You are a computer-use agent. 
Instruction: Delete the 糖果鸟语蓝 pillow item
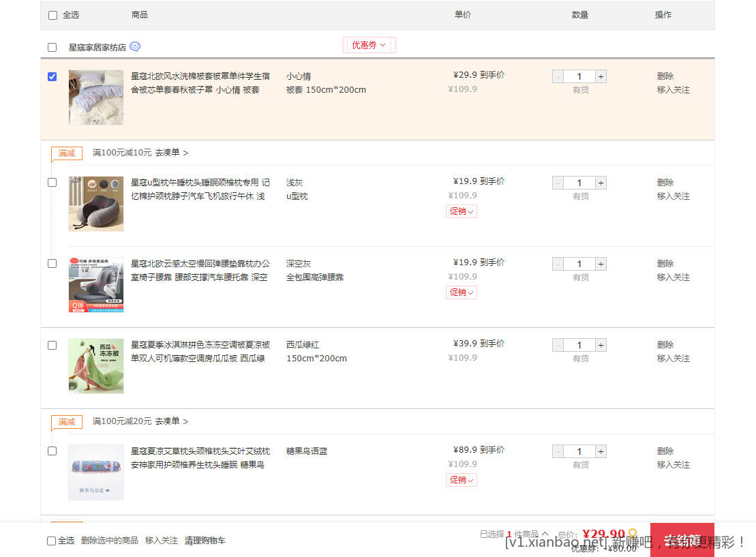coord(665,451)
